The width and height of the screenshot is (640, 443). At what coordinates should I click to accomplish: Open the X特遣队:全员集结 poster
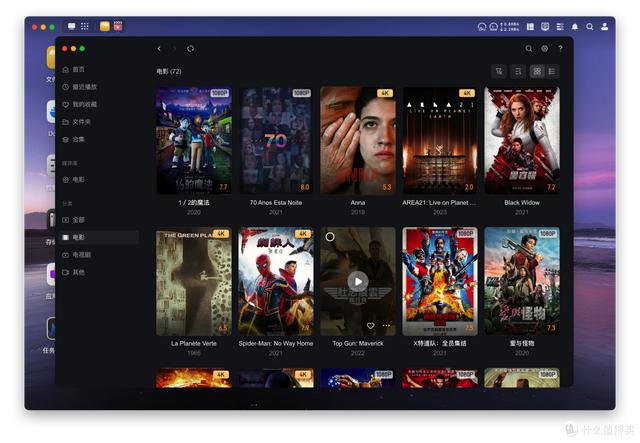tap(440, 281)
